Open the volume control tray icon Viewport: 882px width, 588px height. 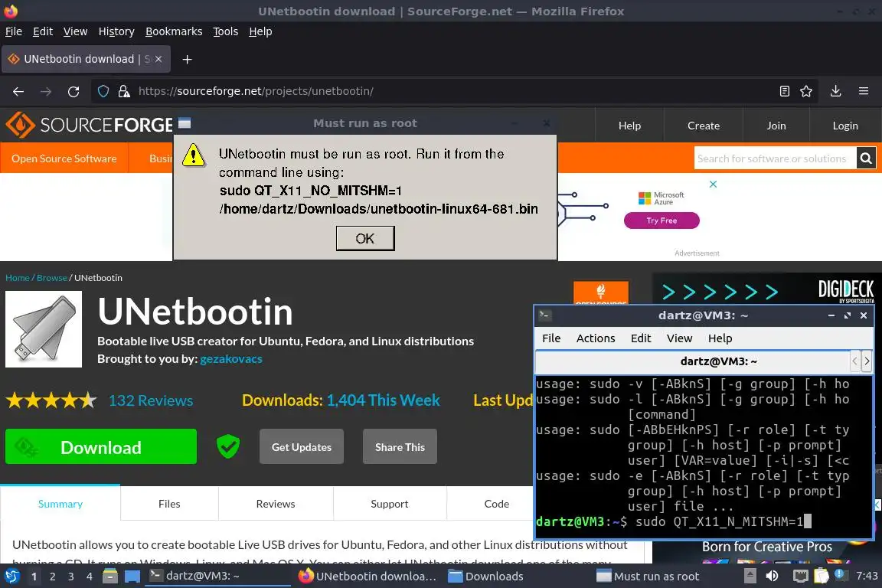coord(772,576)
